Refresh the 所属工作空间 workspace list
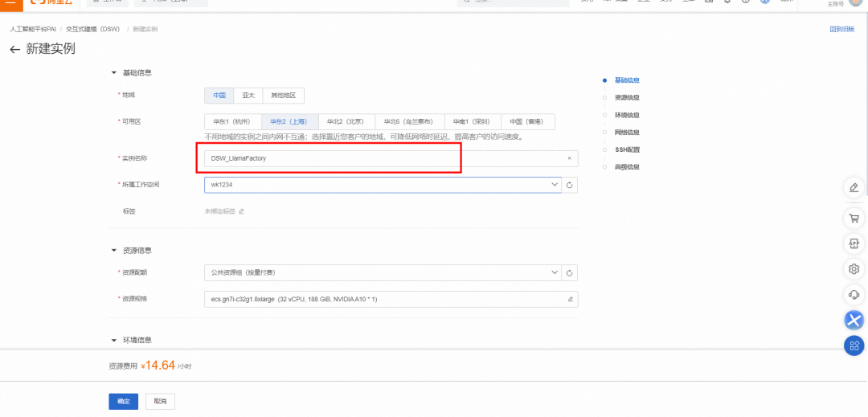Viewport: 868px width, 417px height. [570, 185]
